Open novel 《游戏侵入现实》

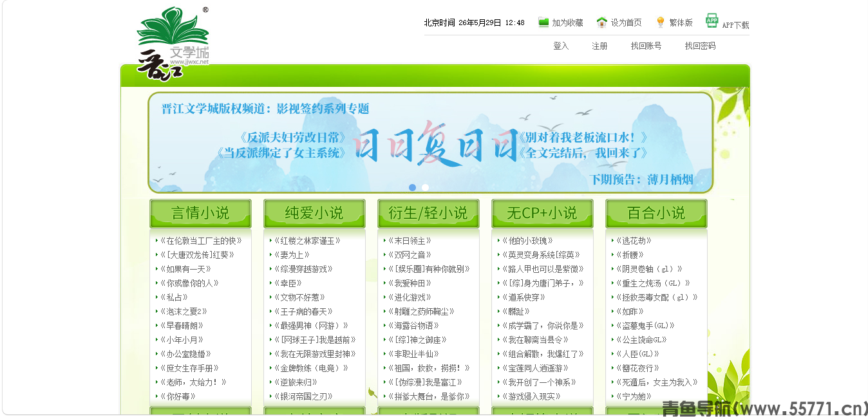(x=532, y=396)
